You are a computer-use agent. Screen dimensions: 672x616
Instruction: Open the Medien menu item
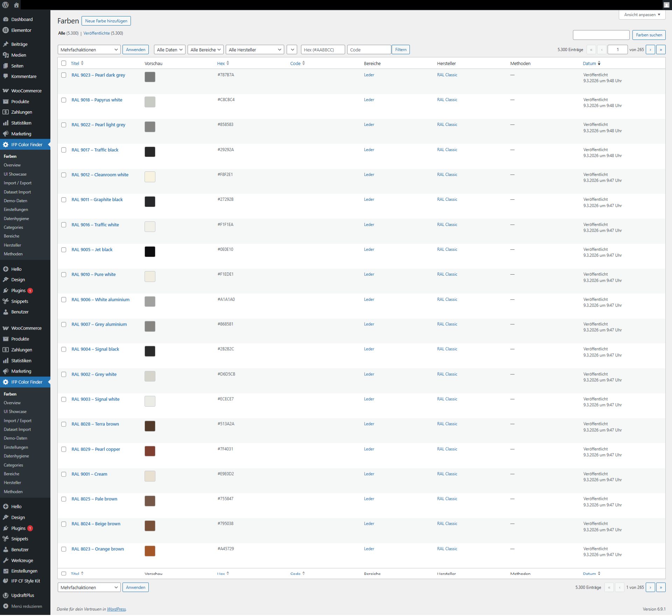coord(19,55)
